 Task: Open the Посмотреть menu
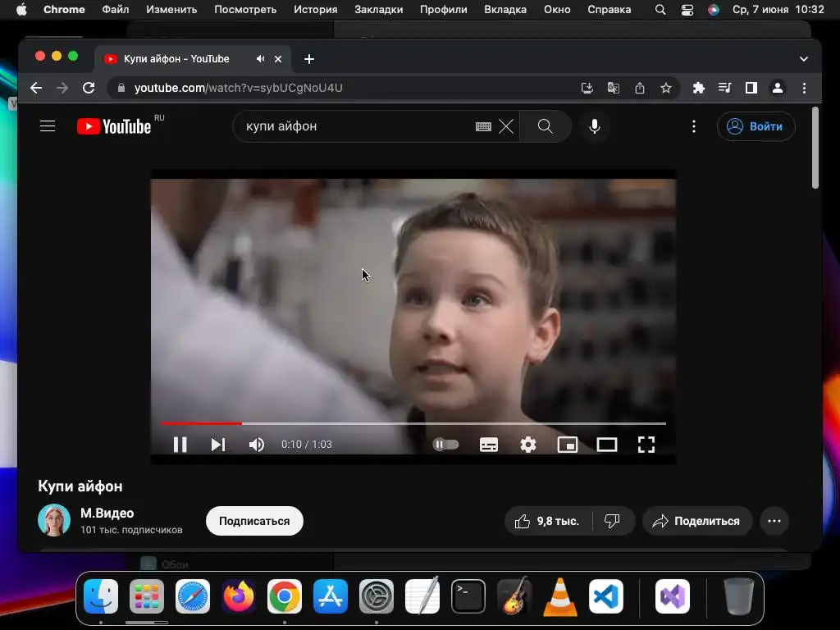click(x=245, y=10)
